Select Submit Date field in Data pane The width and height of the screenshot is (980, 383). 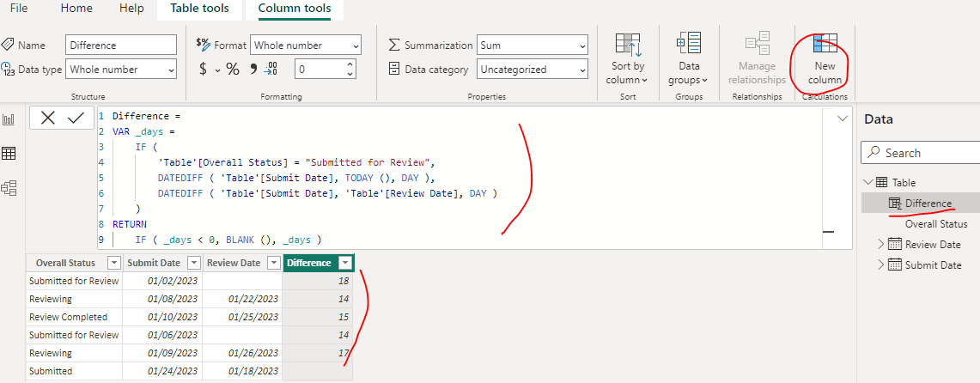pos(933,264)
